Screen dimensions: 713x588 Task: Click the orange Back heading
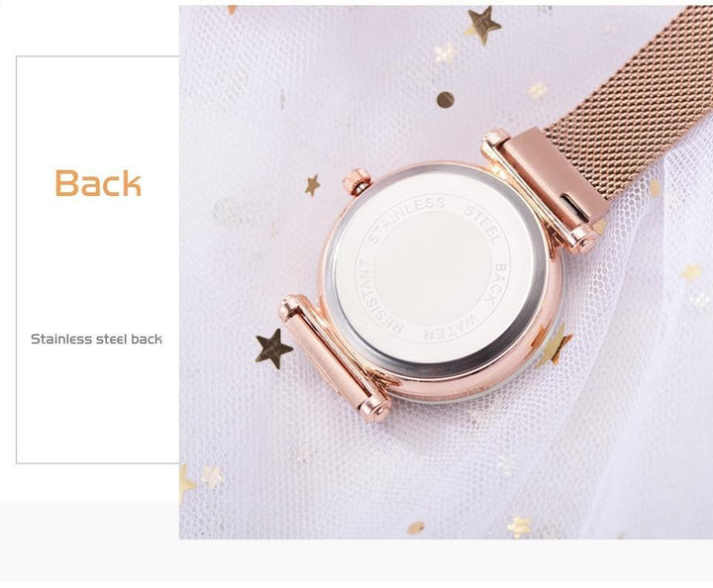pos(98,183)
